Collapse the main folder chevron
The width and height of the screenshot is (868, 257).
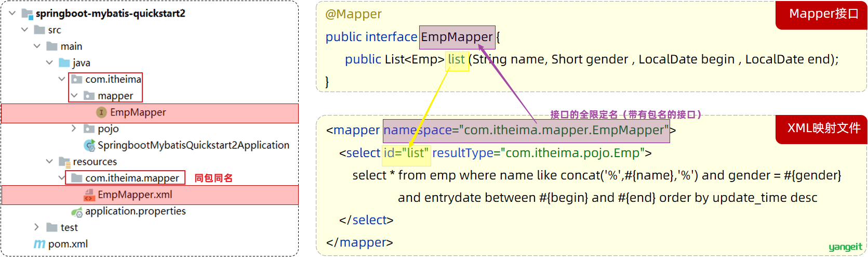[37, 46]
